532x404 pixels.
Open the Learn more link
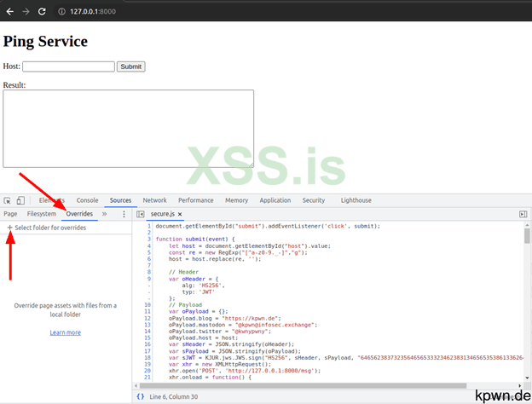[65, 332]
